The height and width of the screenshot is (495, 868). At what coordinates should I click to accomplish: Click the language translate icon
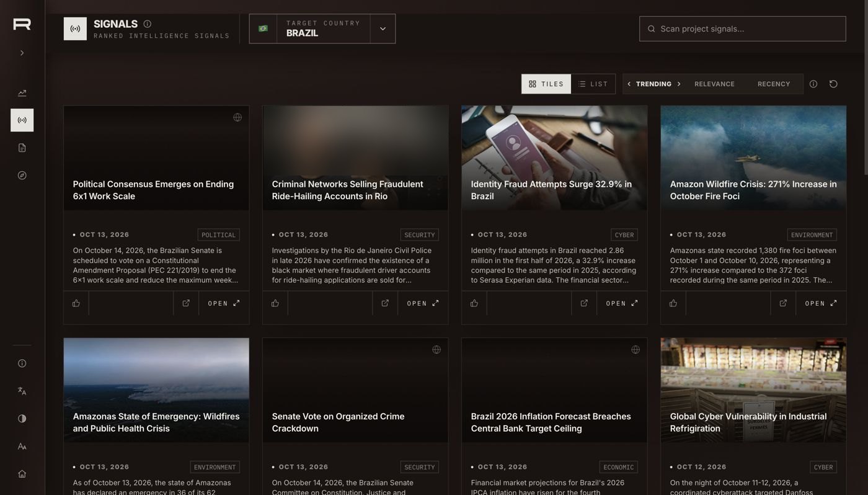pos(22,391)
